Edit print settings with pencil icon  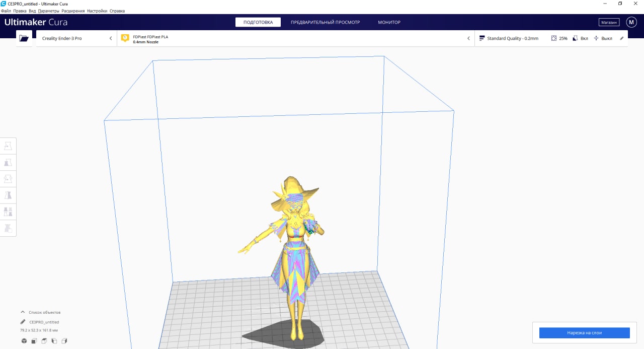[621, 38]
